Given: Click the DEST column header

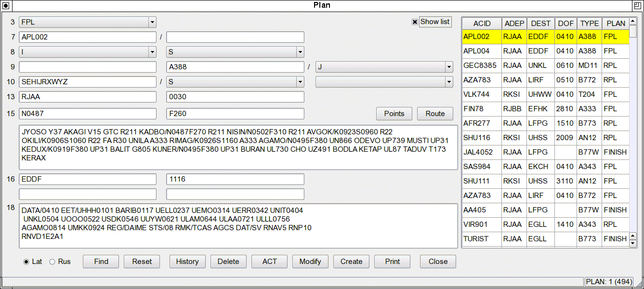Looking at the screenshot, I should click(540, 24).
